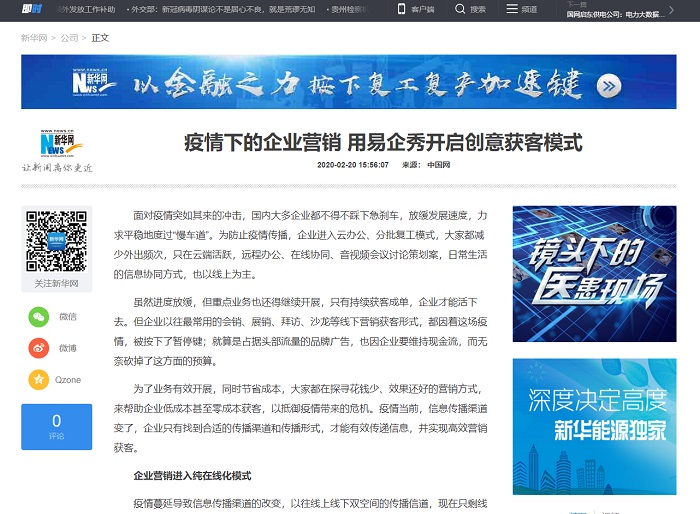Share article via green 微信 icon
700x514 pixels.
click(38, 316)
